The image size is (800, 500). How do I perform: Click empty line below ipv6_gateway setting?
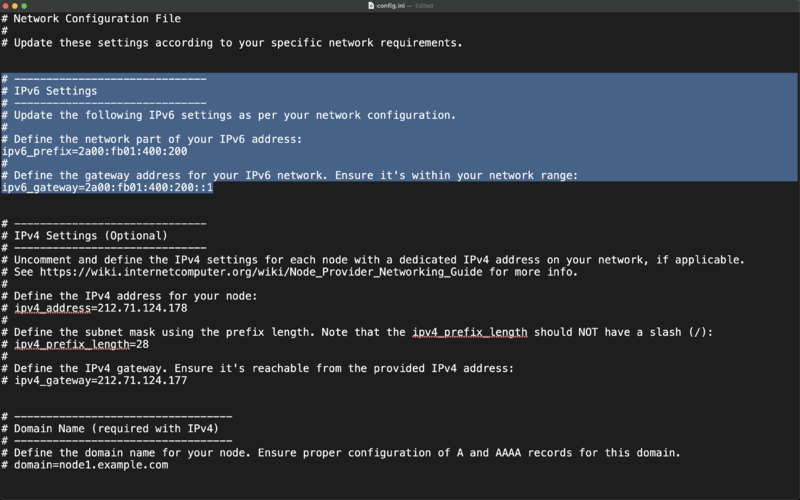tap(400, 199)
